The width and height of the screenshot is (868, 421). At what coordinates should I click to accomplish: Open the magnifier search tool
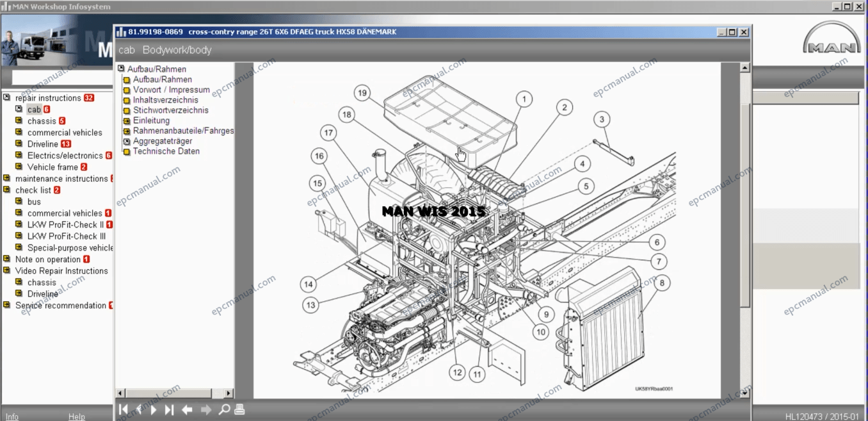coord(224,409)
